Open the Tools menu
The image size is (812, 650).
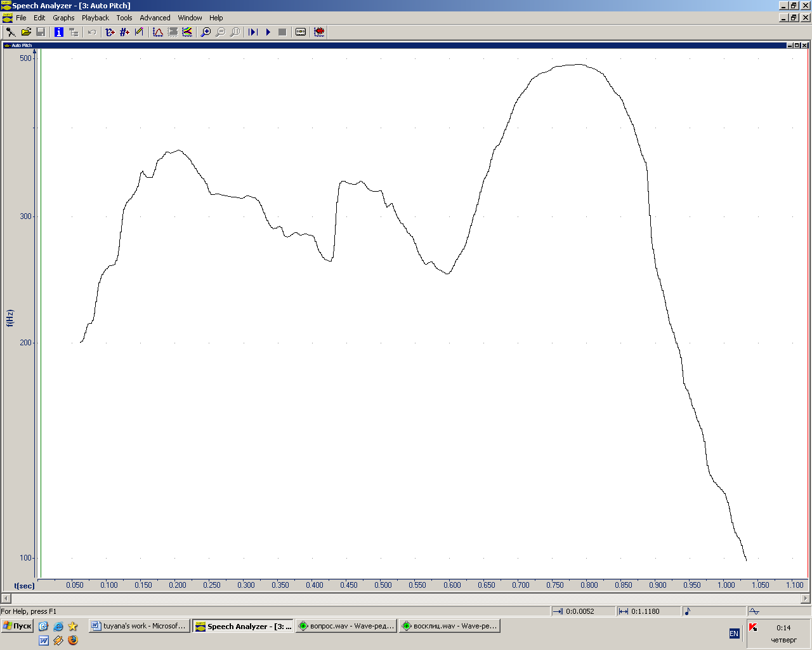coord(124,18)
